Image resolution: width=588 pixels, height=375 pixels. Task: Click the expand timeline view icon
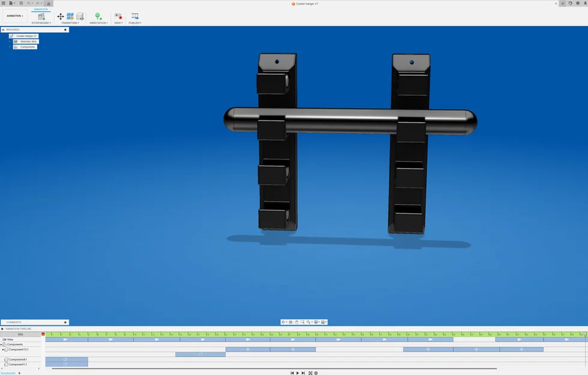click(310, 373)
